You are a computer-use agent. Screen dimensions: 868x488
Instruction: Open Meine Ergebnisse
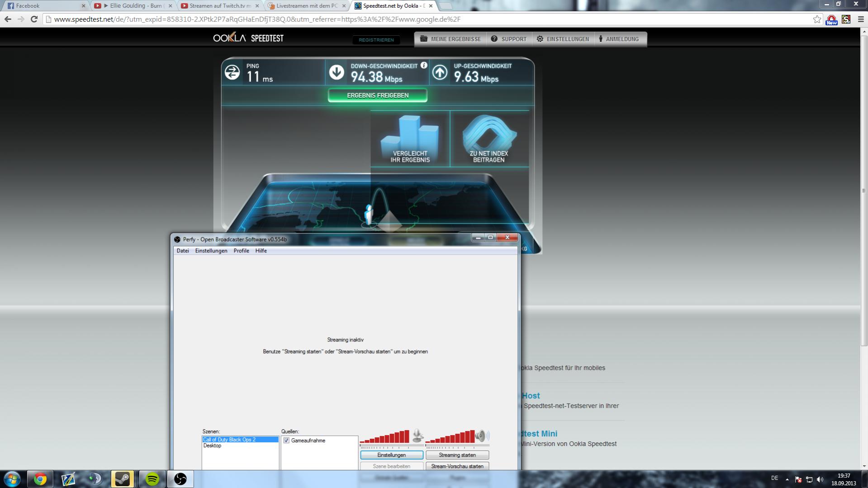451,39
